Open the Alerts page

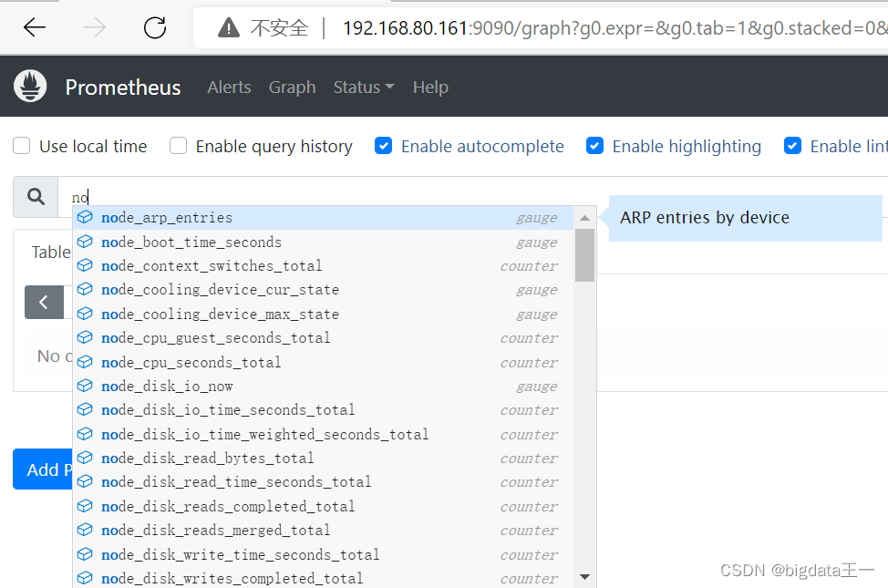229,87
